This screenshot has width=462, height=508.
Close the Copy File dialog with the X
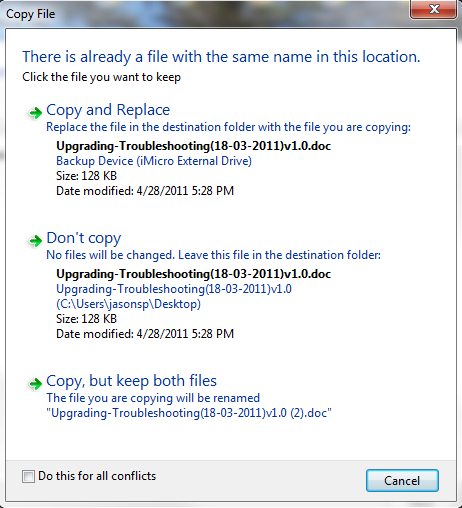point(433,9)
